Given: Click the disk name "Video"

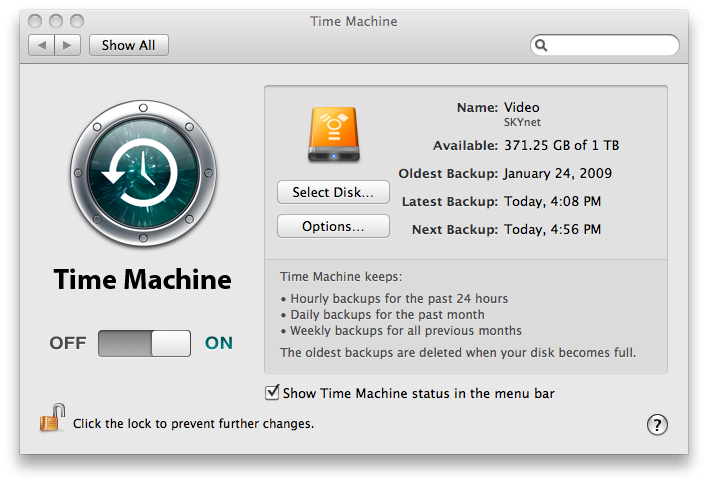Looking at the screenshot, I should click(522, 107).
